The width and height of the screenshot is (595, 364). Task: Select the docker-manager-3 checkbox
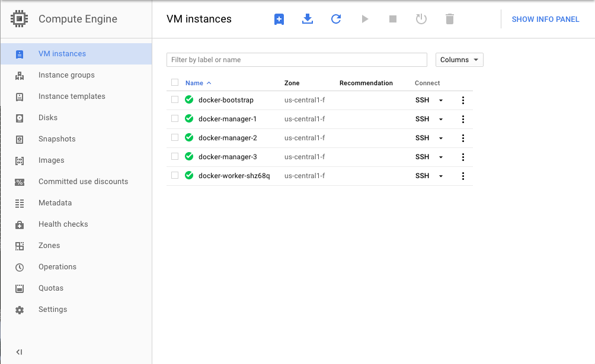pos(175,156)
